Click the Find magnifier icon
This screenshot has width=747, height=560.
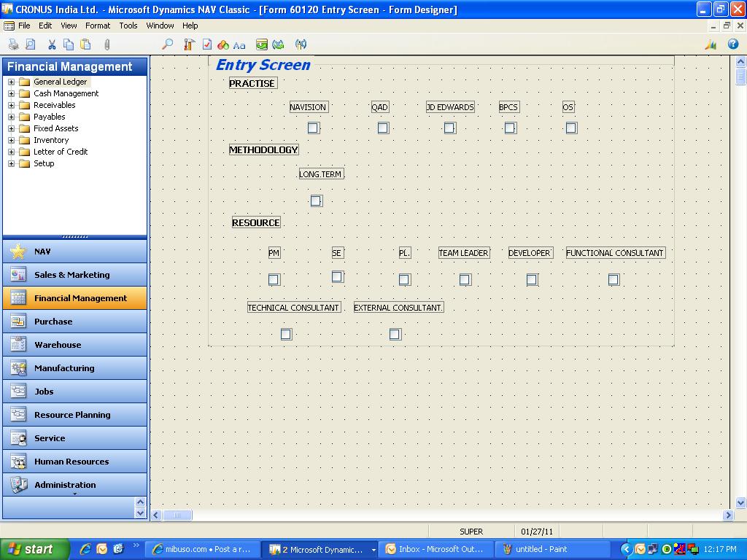click(168, 44)
